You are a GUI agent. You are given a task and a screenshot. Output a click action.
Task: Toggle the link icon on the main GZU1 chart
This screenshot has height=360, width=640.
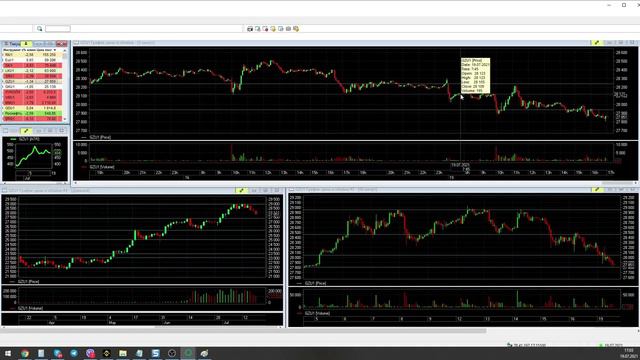pyautogui.click(x=597, y=42)
